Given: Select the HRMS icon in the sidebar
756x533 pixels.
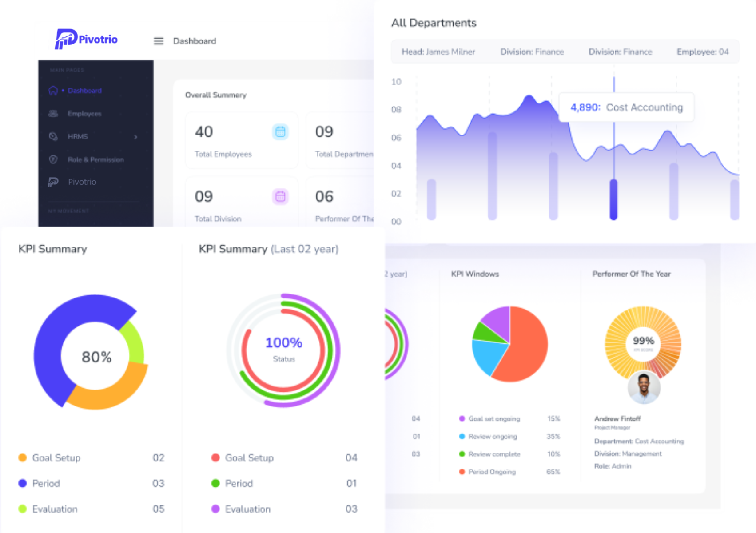Looking at the screenshot, I should pyautogui.click(x=52, y=136).
